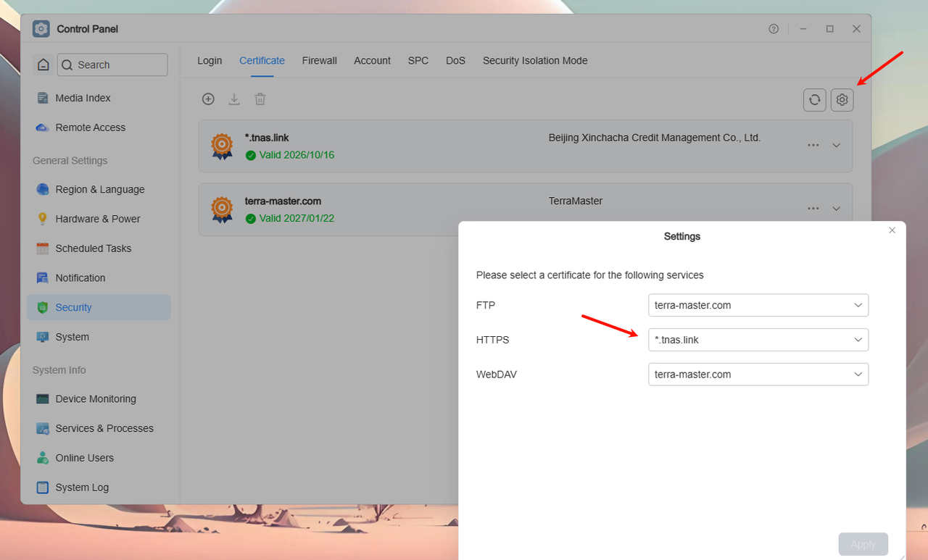Click Valid 2026/10/16 status text

297,155
